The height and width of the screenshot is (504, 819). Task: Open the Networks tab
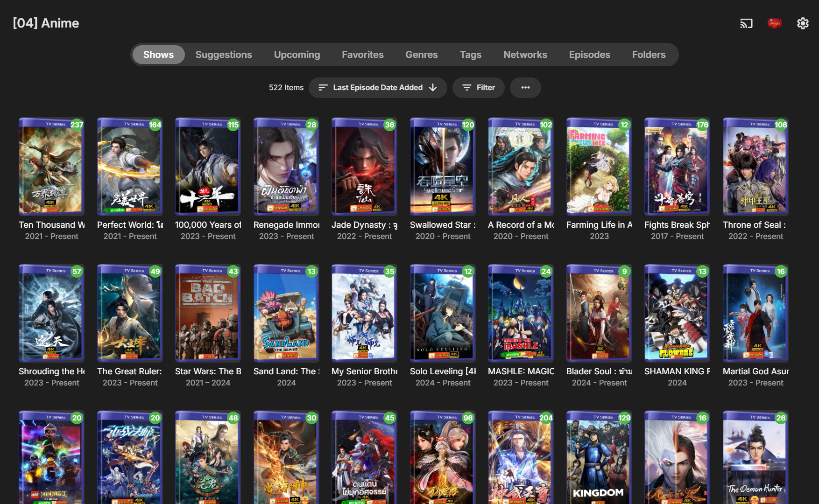(525, 55)
